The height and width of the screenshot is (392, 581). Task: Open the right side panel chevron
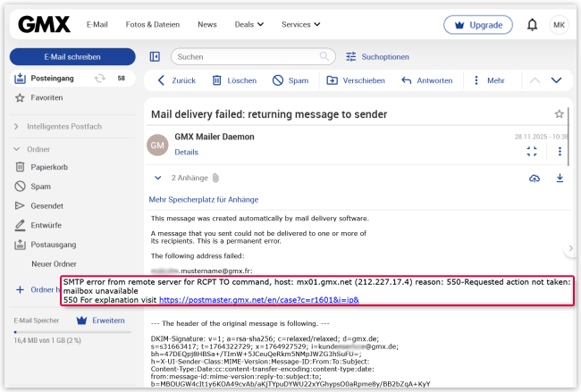pos(570,248)
